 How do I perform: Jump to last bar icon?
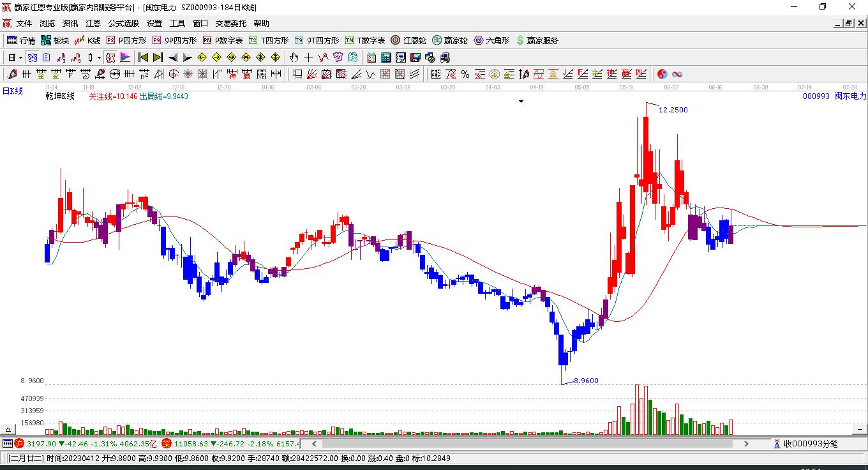point(158,57)
